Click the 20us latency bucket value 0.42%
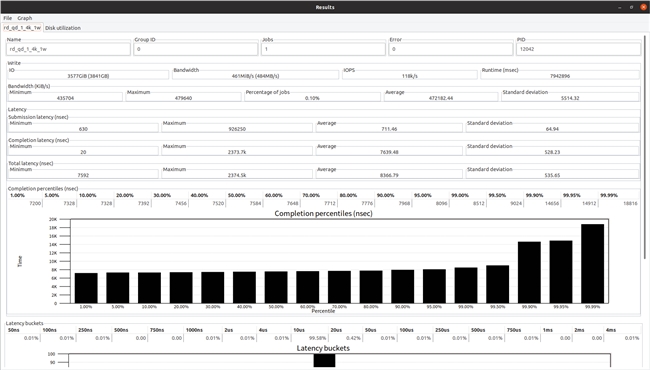 pos(353,338)
